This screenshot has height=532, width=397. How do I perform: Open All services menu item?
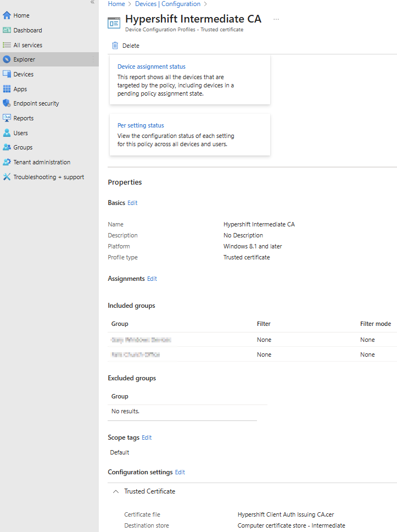click(x=28, y=45)
